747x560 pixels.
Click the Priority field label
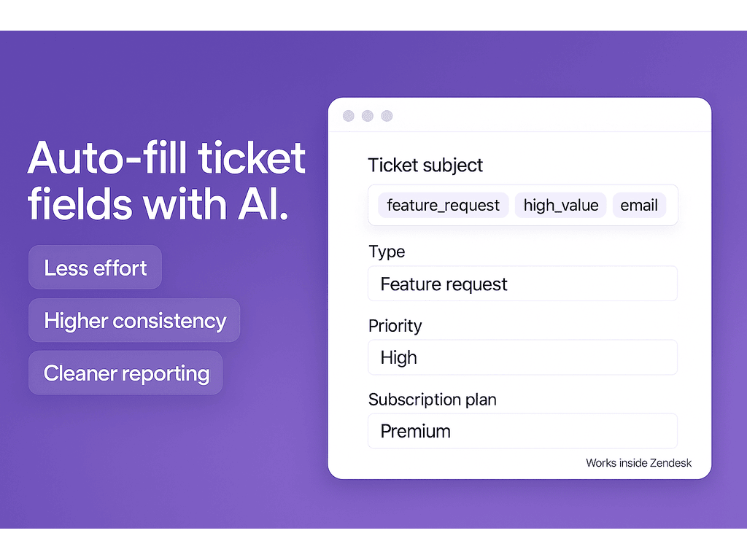point(395,325)
